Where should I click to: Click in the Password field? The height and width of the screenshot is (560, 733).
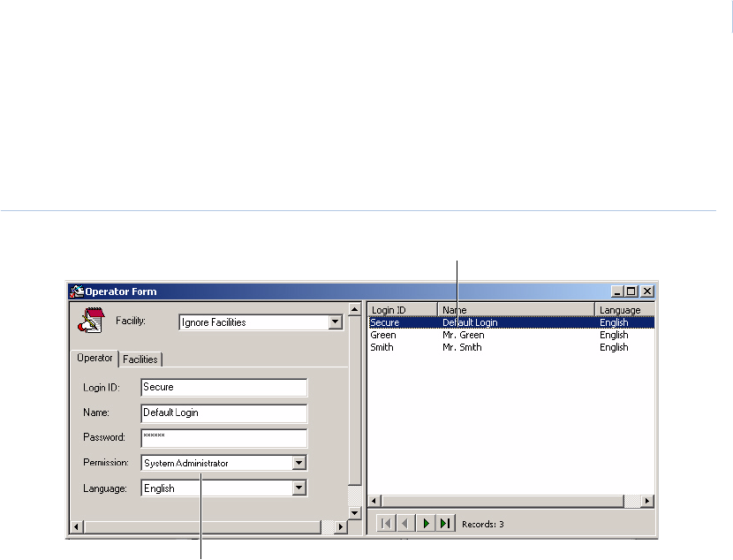point(224,438)
